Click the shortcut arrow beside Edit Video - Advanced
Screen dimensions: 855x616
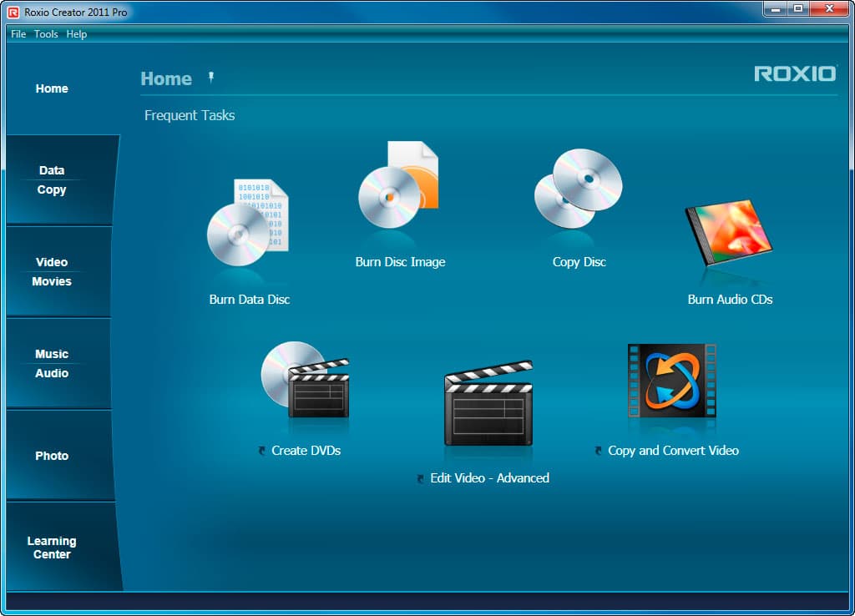click(x=421, y=478)
